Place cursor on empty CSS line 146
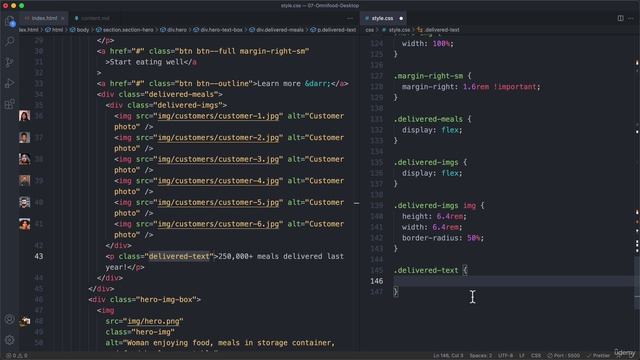 pos(513,281)
